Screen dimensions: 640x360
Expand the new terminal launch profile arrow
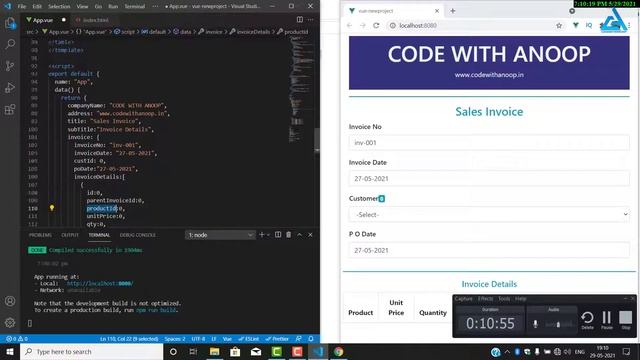pos(268,235)
